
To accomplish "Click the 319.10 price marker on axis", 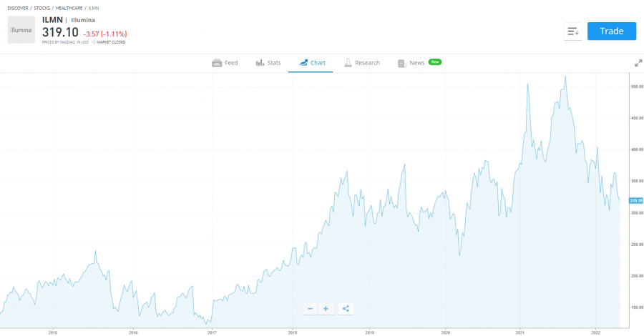I will (636, 201).
